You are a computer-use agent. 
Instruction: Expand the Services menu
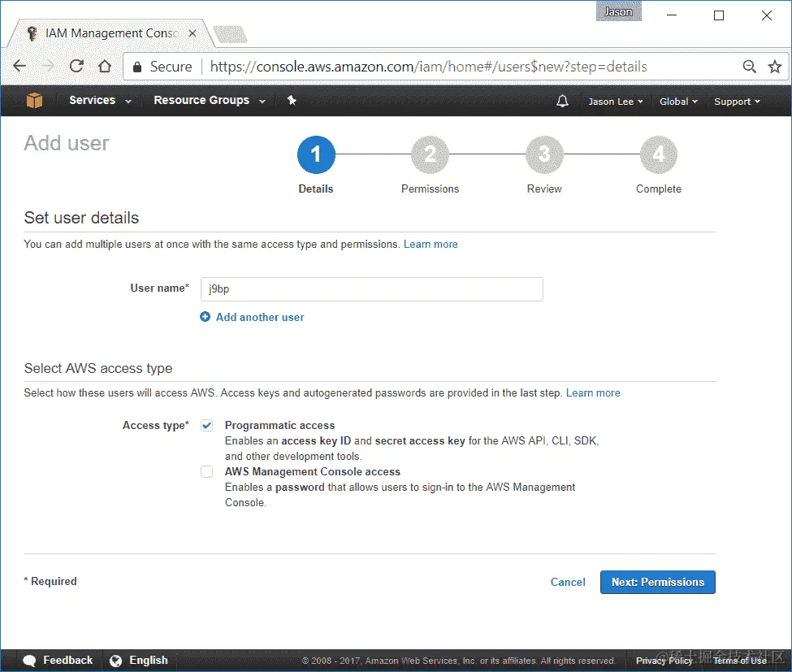[x=100, y=101]
